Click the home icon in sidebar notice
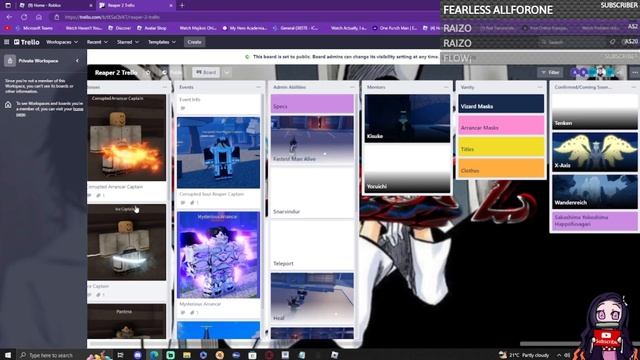Screen dimensions: 640x360 [8, 105]
